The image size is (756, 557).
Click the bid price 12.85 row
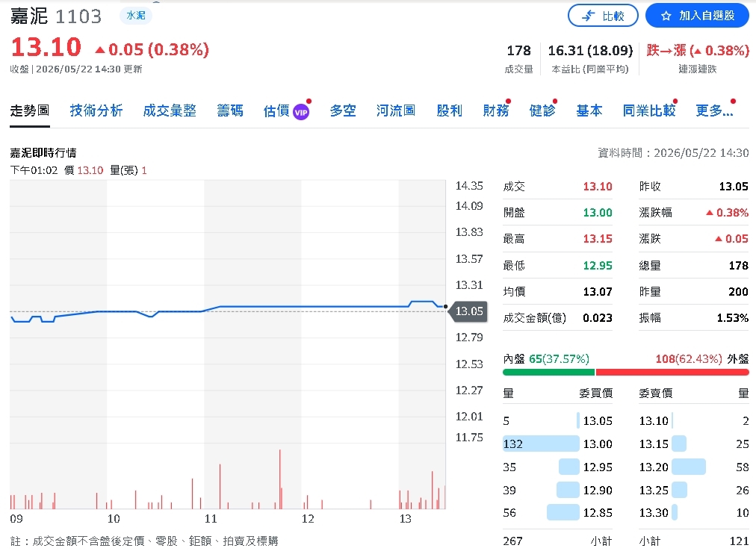[557, 513]
